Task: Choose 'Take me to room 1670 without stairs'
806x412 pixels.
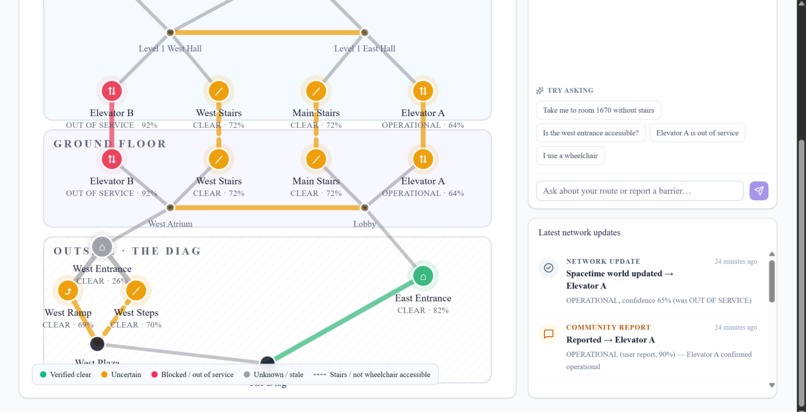Action: [x=598, y=110]
